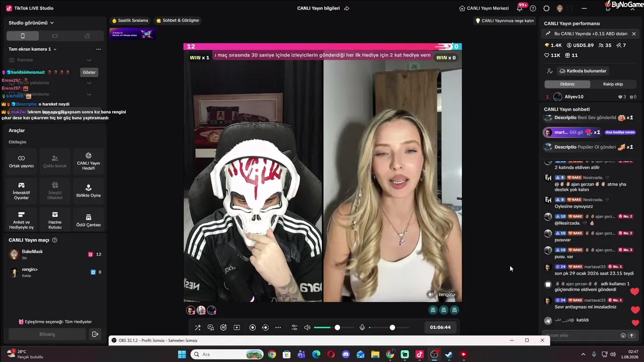Open Windows Start menu

tap(182, 354)
